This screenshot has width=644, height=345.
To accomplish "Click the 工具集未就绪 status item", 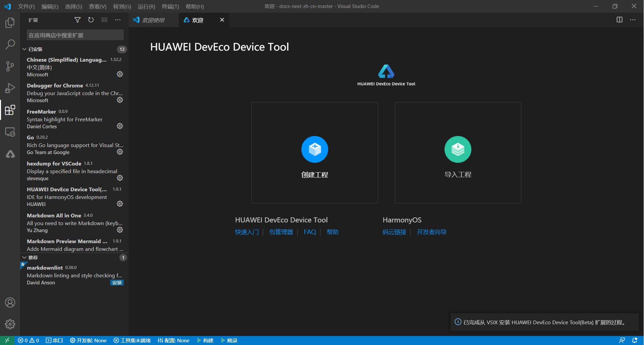I will (132, 340).
